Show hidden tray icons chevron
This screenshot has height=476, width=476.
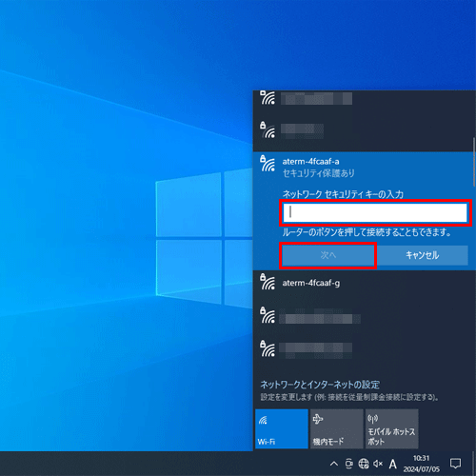(x=334, y=464)
